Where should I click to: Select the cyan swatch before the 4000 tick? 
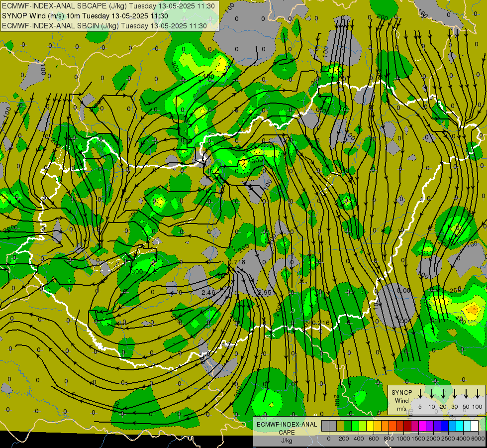[x=460, y=426]
